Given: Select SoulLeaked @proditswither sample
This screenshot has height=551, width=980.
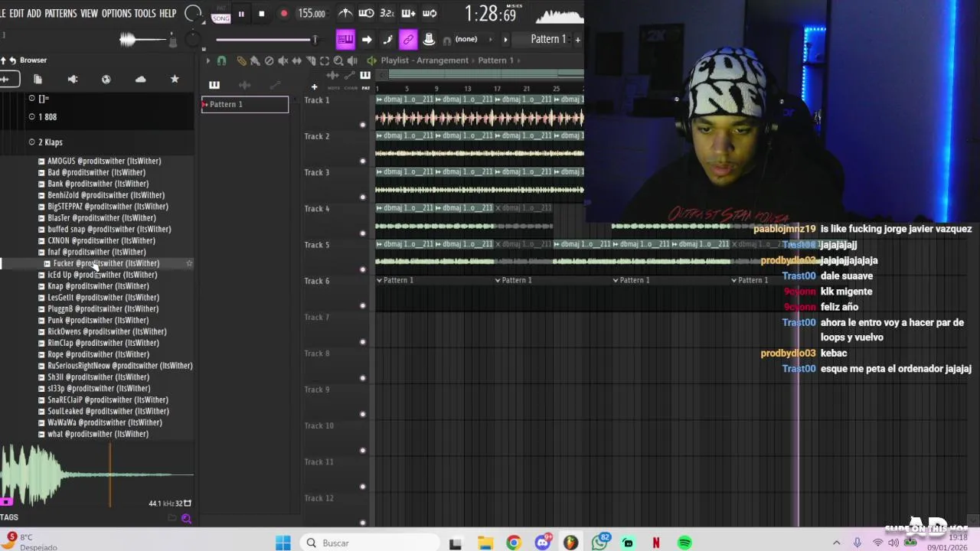Looking at the screenshot, I should (x=108, y=412).
